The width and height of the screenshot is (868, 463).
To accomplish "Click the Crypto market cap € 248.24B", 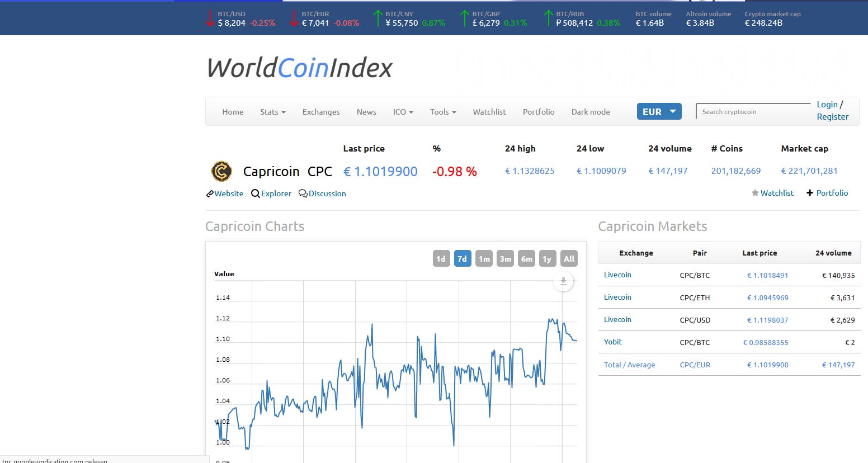I will click(x=763, y=23).
